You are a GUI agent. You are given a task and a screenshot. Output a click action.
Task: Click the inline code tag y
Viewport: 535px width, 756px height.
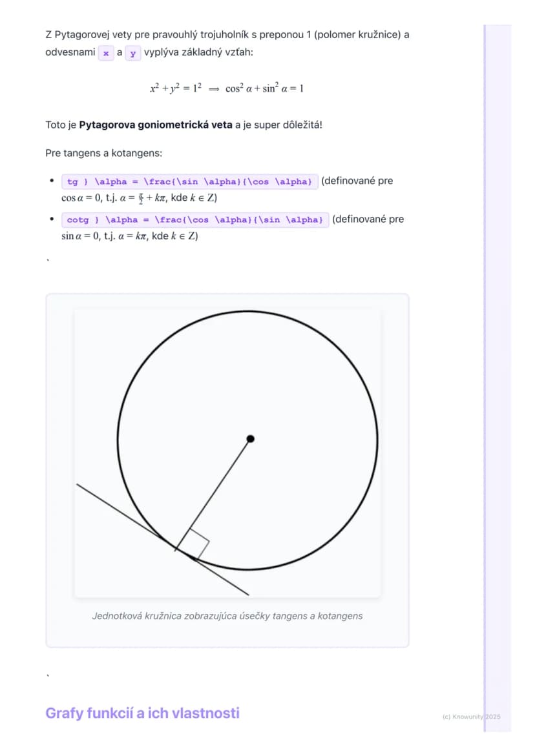tap(132, 53)
